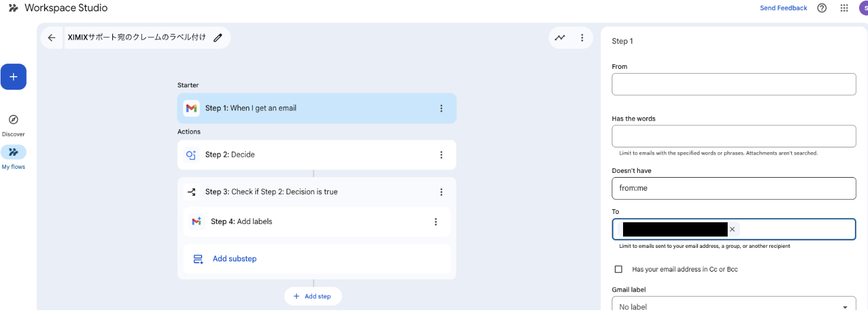868x315 pixels.
Task: Open the Discover compass icon
Action: [13, 119]
